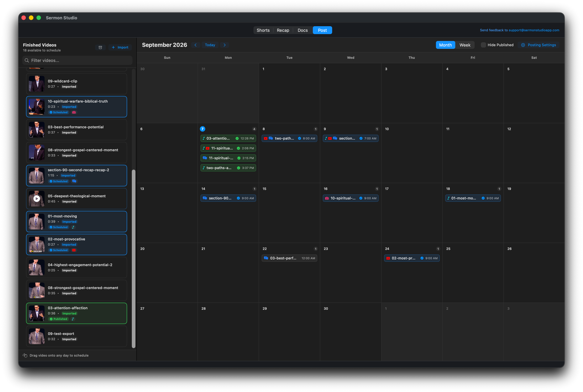Viewport: 583px width, 392px height.
Task: Open Posting Settings
Action: (x=538, y=45)
